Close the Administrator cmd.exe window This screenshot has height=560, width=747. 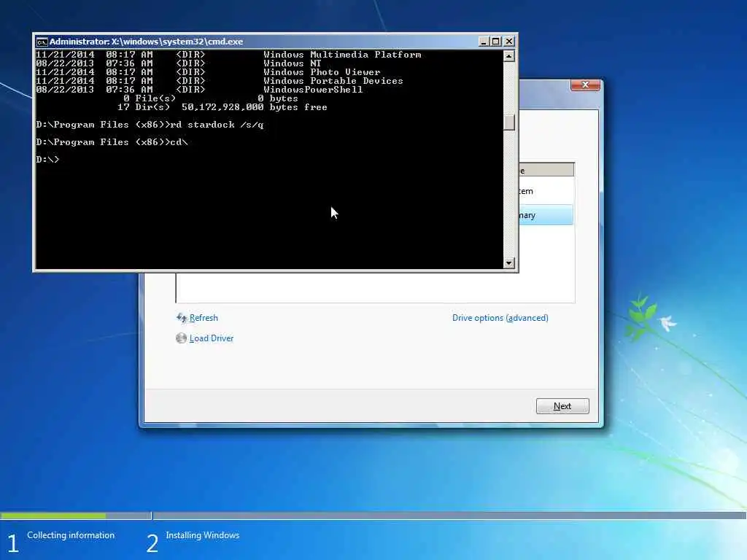[508, 42]
